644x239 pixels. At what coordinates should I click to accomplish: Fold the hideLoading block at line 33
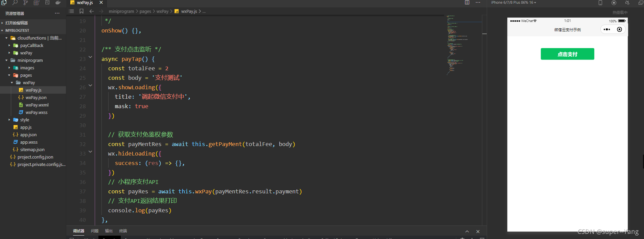pyautogui.click(x=90, y=152)
